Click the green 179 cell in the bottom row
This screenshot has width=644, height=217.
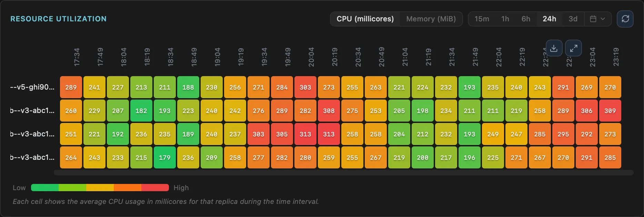pos(165,157)
